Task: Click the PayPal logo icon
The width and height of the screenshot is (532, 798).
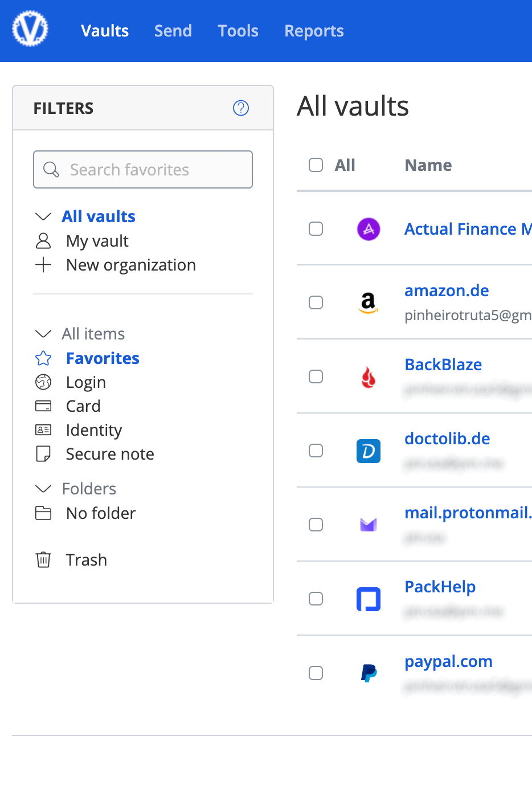Action: (x=369, y=673)
